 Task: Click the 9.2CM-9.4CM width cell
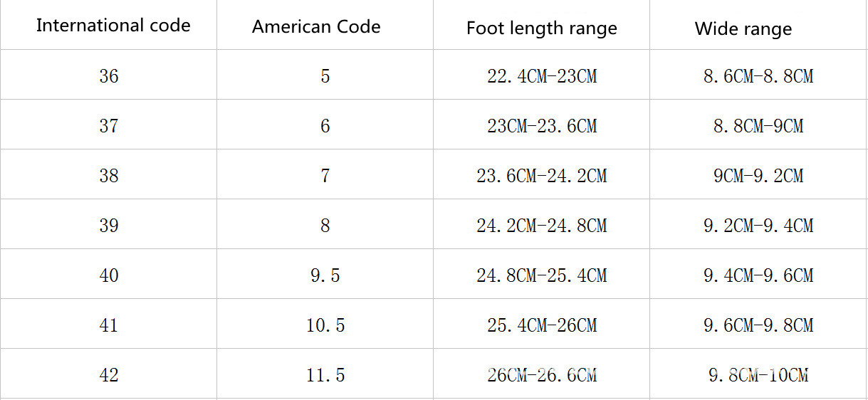tap(758, 226)
